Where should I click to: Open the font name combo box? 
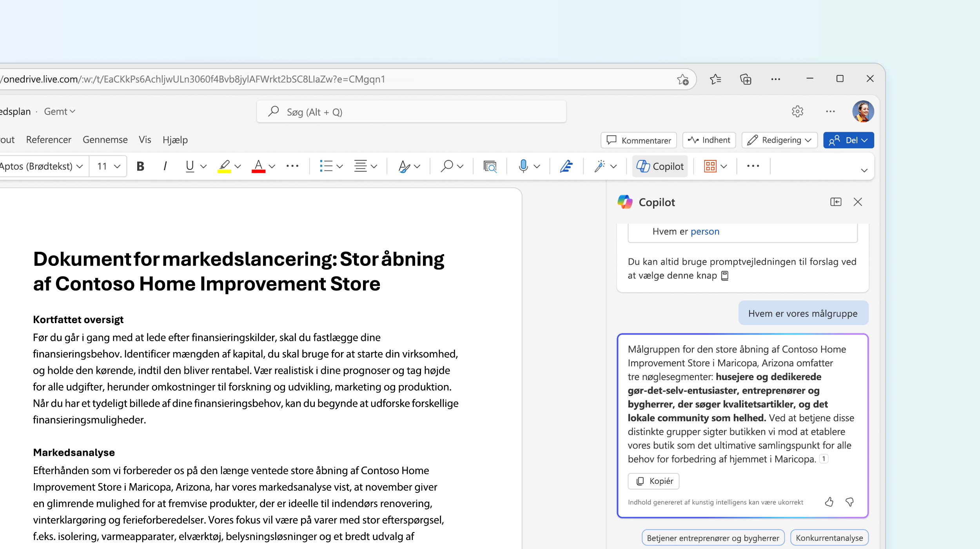(42, 166)
